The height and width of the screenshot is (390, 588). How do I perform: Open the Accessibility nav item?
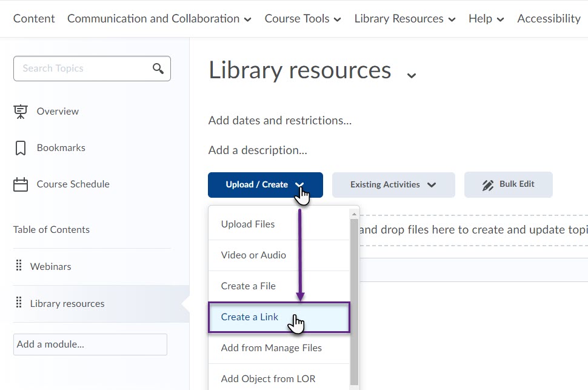pos(549,18)
